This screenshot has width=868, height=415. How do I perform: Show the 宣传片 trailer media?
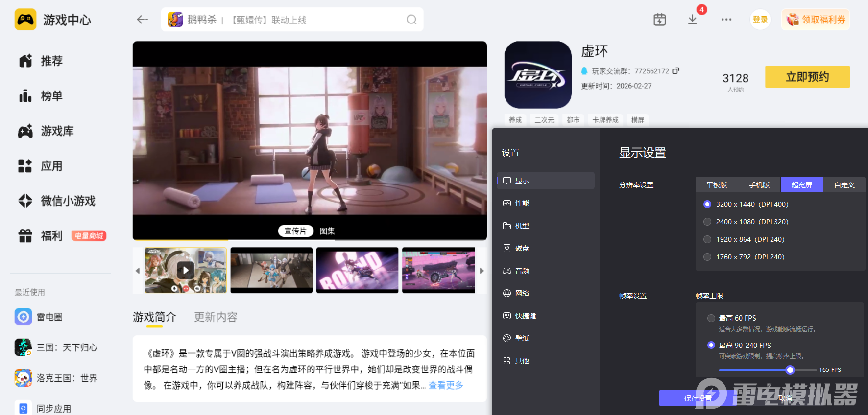click(295, 231)
